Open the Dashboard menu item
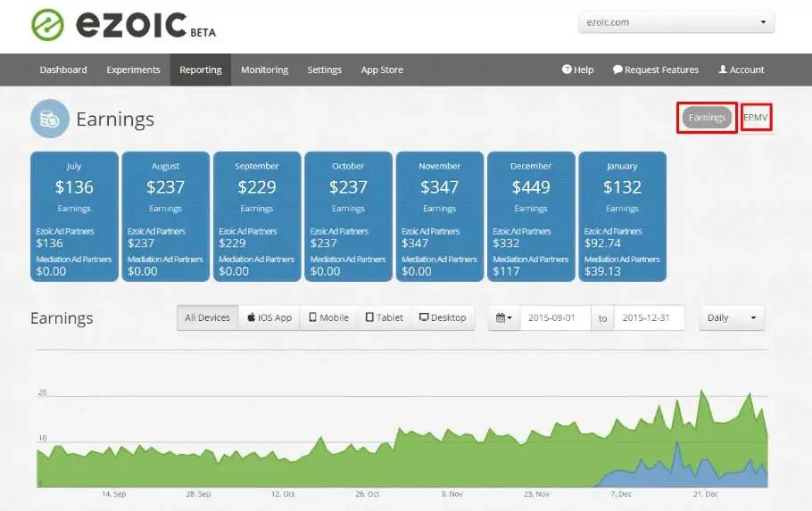 63,70
